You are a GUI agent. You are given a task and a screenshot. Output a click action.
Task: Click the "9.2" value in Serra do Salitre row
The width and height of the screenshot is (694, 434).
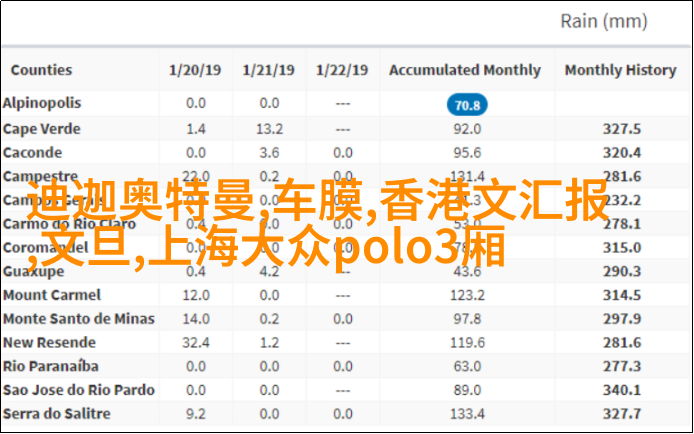pyautogui.click(x=196, y=414)
